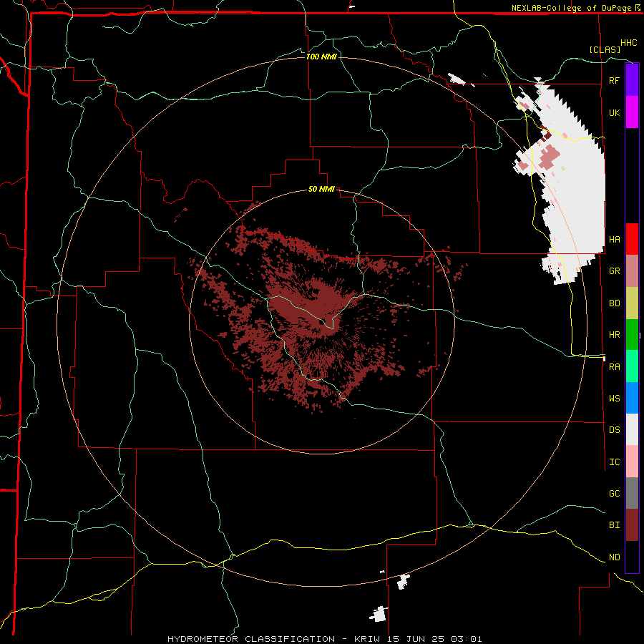The width and height of the screenshot is (644, 644).
Task: Click the WS blue legend swatch
Action: click(x=632, y=398)
